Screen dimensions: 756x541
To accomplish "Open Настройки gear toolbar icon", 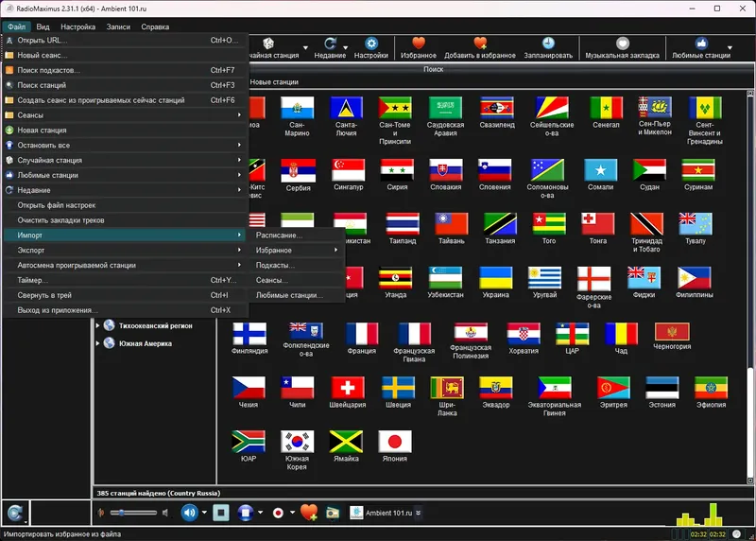I will [371, 44].
